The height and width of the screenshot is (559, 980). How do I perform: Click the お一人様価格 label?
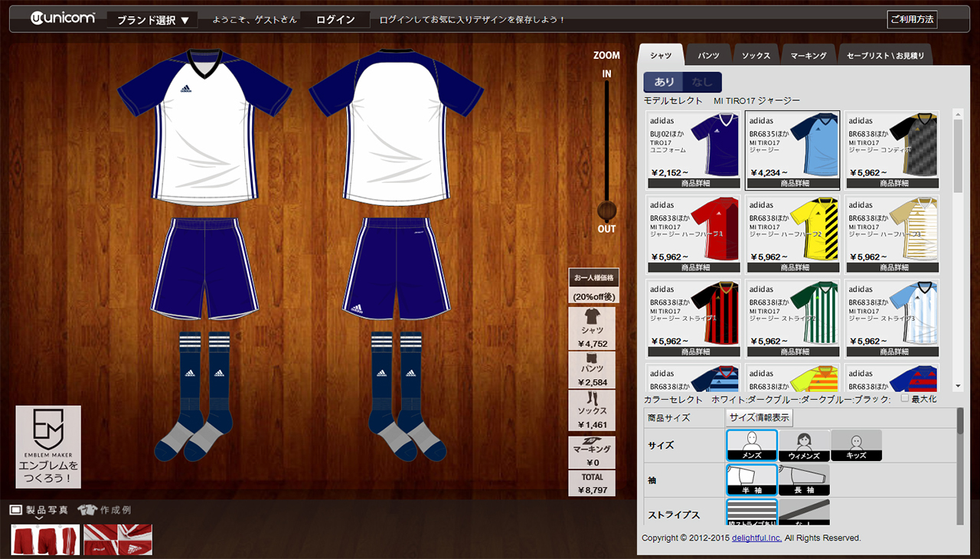[x=593, y=277]
